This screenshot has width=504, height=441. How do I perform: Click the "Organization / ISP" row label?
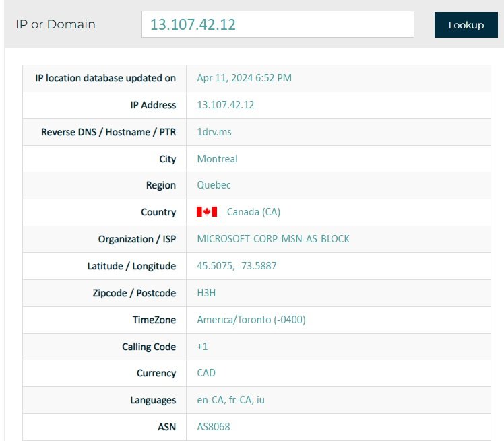(137, 239)
